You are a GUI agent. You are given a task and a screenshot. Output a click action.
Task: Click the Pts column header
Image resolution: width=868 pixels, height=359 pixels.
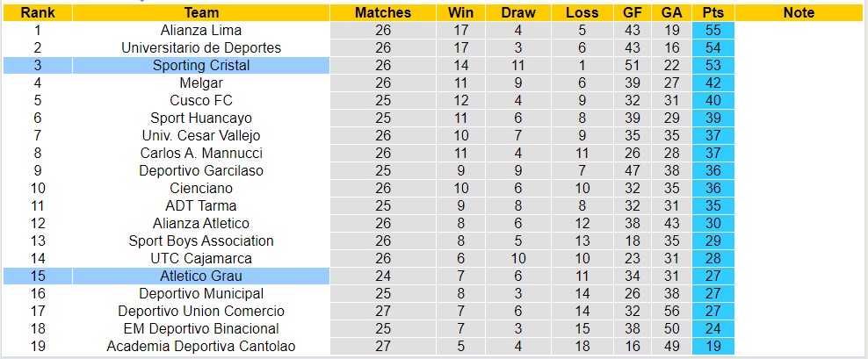tap(712, 12)
